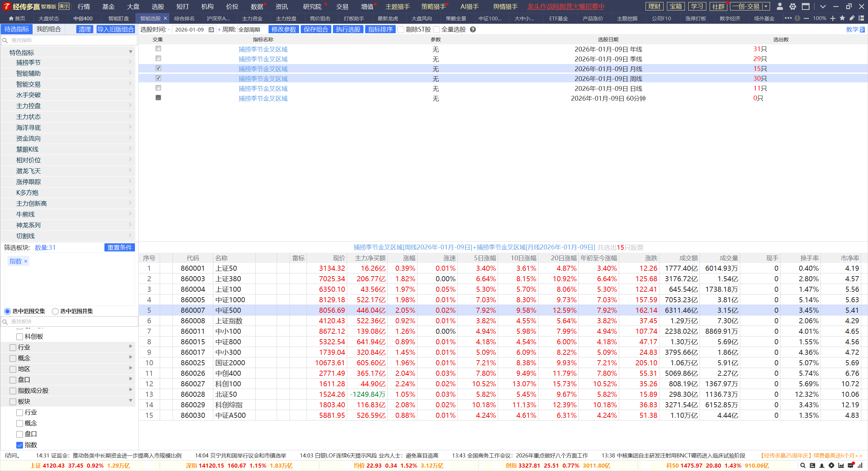Click the user account profile icon

point(780,6)
